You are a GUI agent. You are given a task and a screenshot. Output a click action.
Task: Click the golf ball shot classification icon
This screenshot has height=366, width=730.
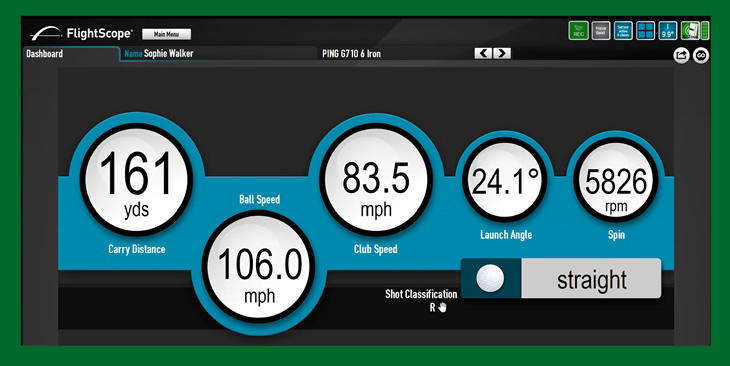click(490, 278)
